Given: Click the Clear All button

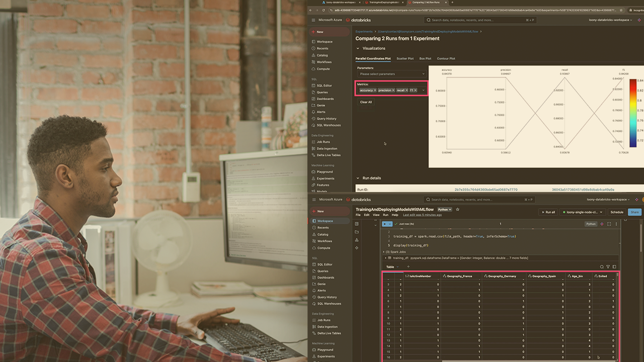Looking at the screenshot, I should (366, 102).
